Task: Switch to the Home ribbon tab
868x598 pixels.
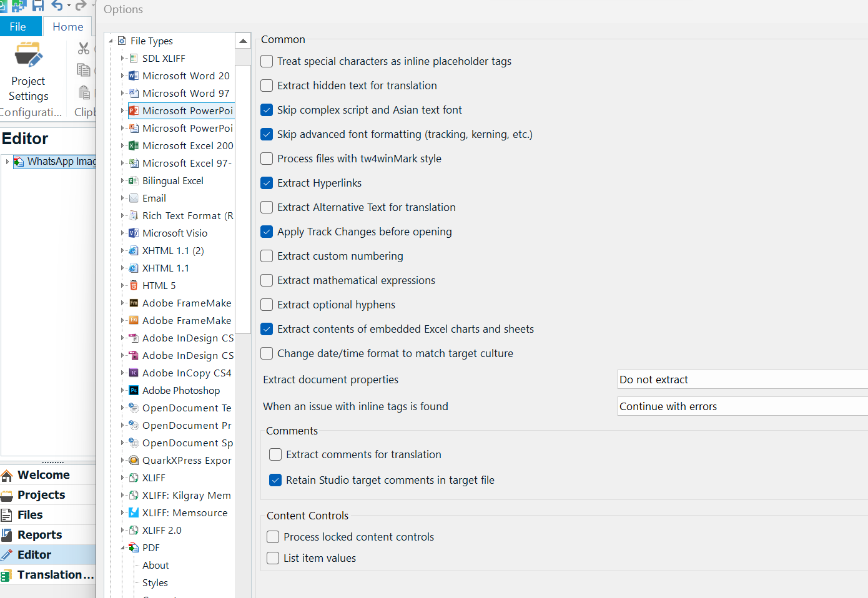Action: pos(68,27)
